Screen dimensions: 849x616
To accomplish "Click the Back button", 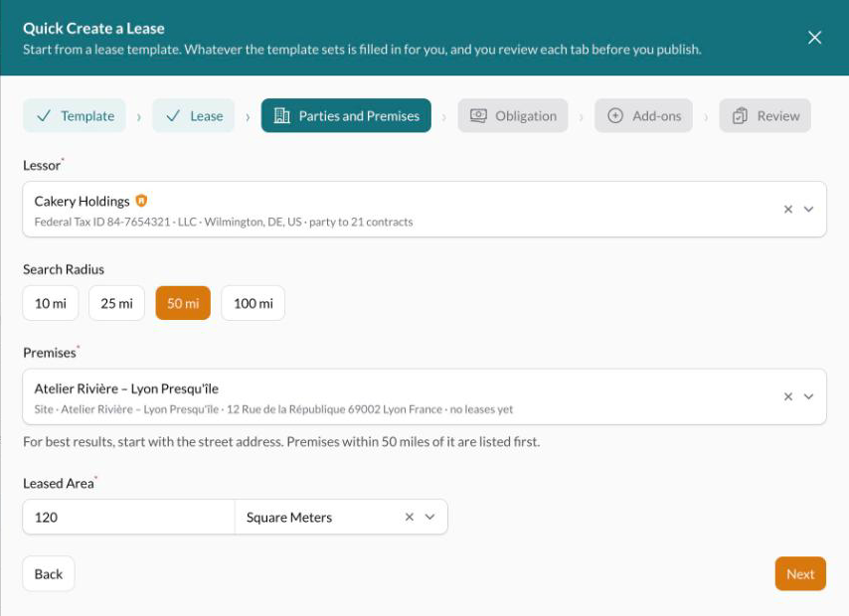I will tap(49, 574).
